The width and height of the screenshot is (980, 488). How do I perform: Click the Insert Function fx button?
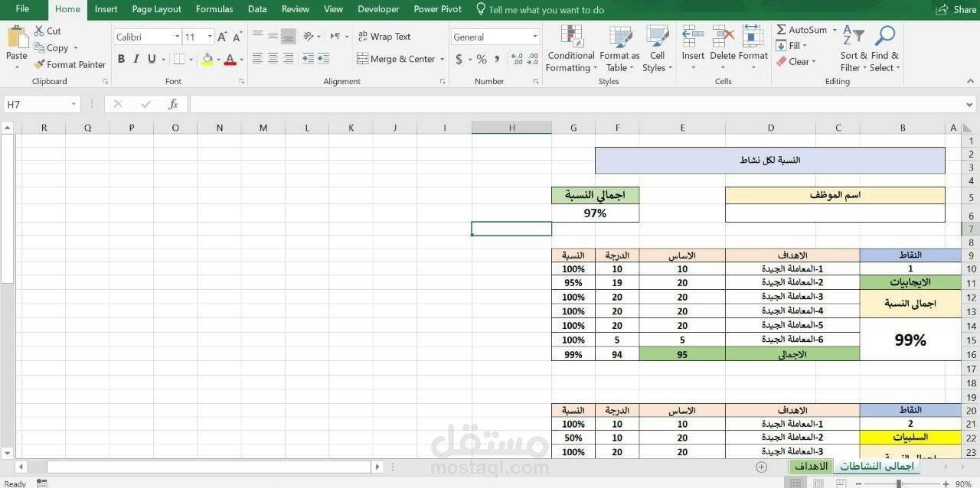tap(174, 104)
